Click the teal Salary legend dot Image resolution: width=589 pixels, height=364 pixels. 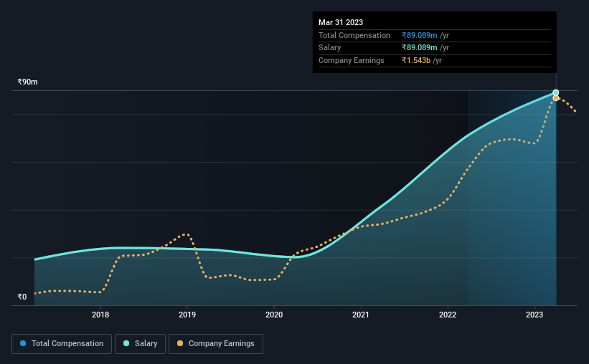tap(126, 343)
